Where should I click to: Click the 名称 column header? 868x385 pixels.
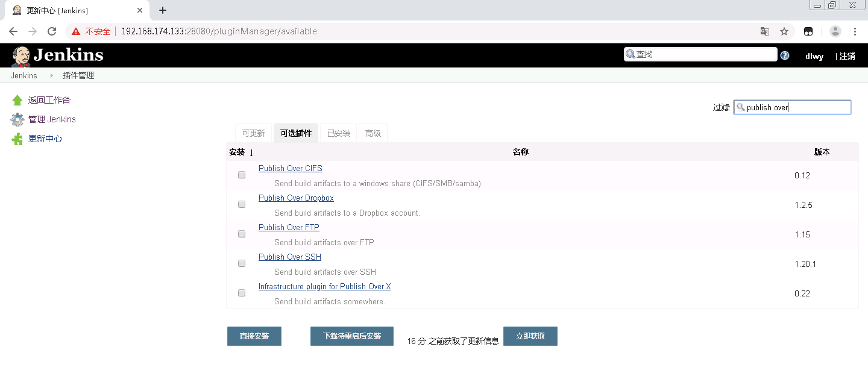tap(521, 152)
